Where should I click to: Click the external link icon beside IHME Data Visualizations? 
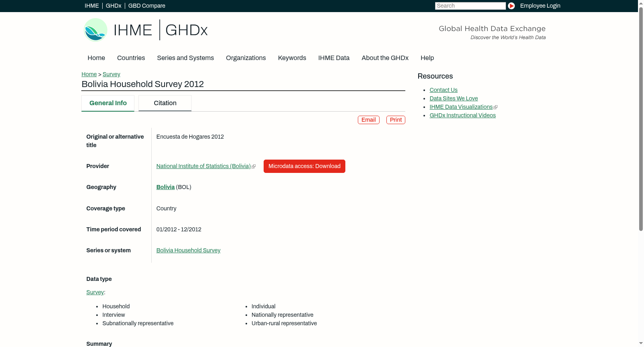coord(495,107)
